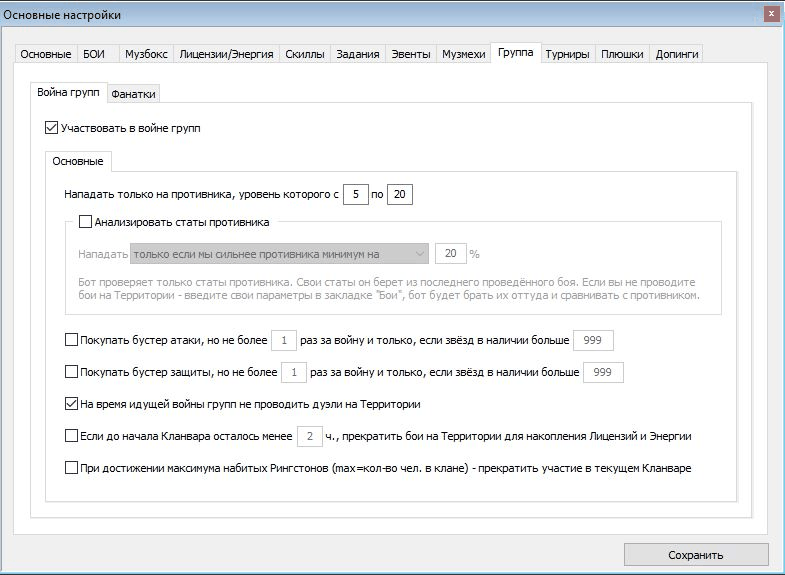Switch to the Основные main tab
785x575 pixels.
coord(46,54)
